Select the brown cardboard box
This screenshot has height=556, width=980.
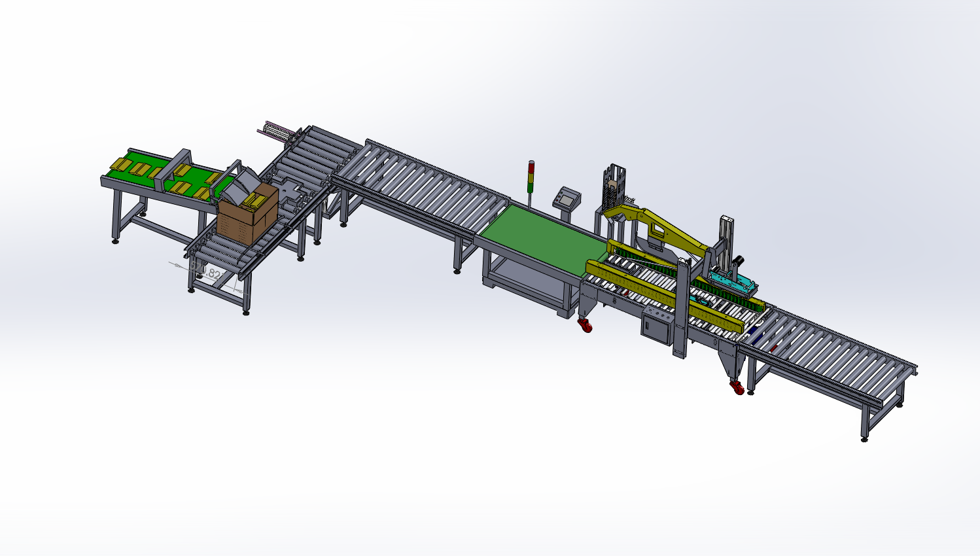(x=247, y=213)
